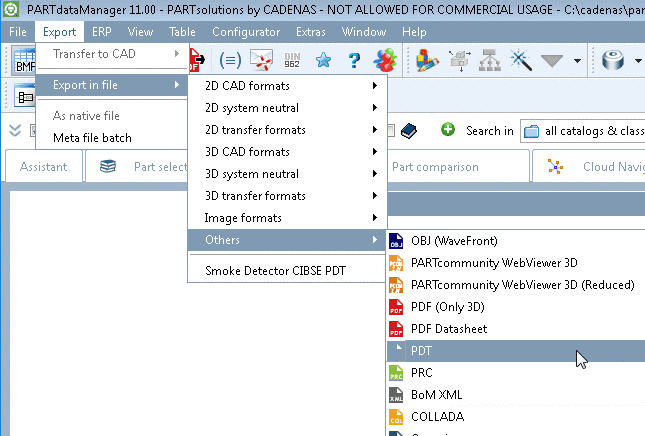
Task: Click the blue book icon near search
Action: point(409,131)
